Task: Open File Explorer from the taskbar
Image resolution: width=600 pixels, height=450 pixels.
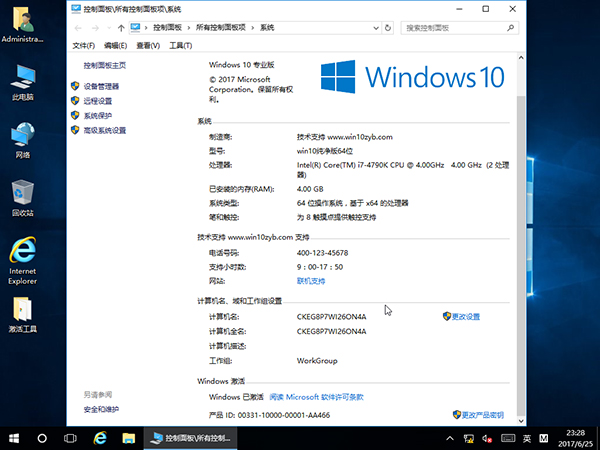Action: click(x=128, y=438)
